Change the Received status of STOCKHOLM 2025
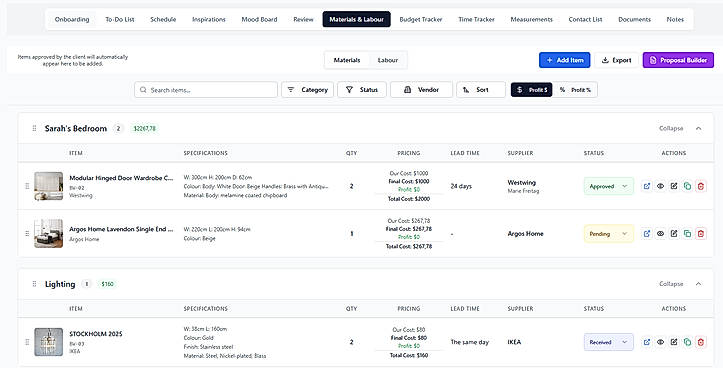Viewport: 723px width, 368px height. [x=609, y=342]
